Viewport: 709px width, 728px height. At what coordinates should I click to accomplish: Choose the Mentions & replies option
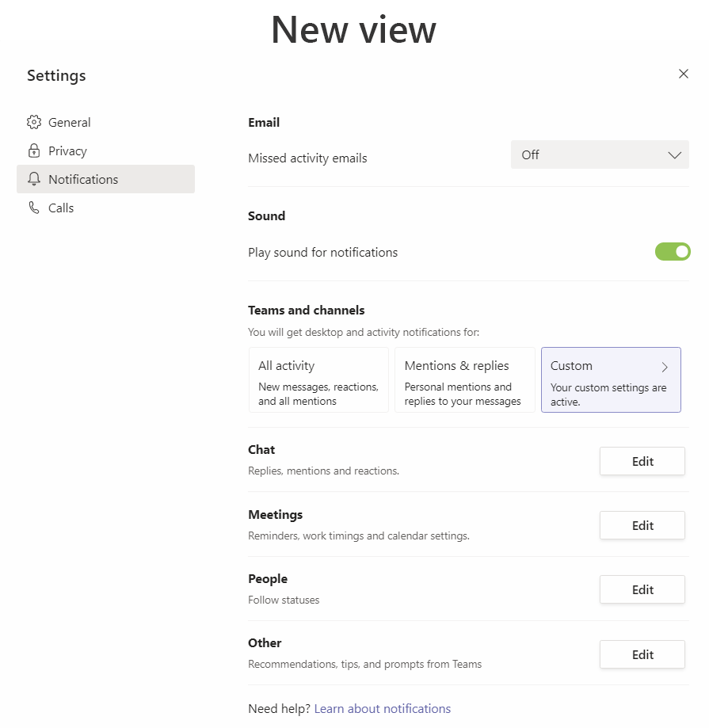pos(464,380)
